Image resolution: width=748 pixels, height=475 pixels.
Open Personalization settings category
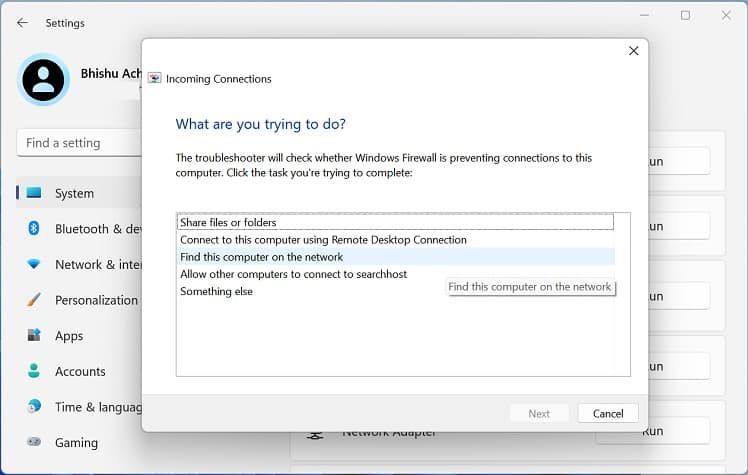tap(79, 300)
